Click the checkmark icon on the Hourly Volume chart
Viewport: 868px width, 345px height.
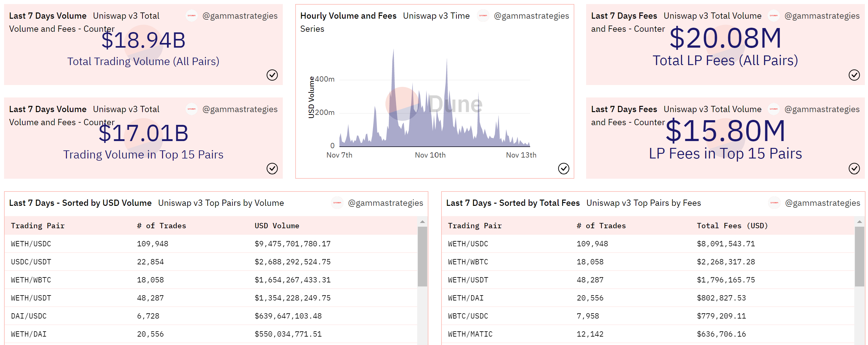[x=563, y=168]
